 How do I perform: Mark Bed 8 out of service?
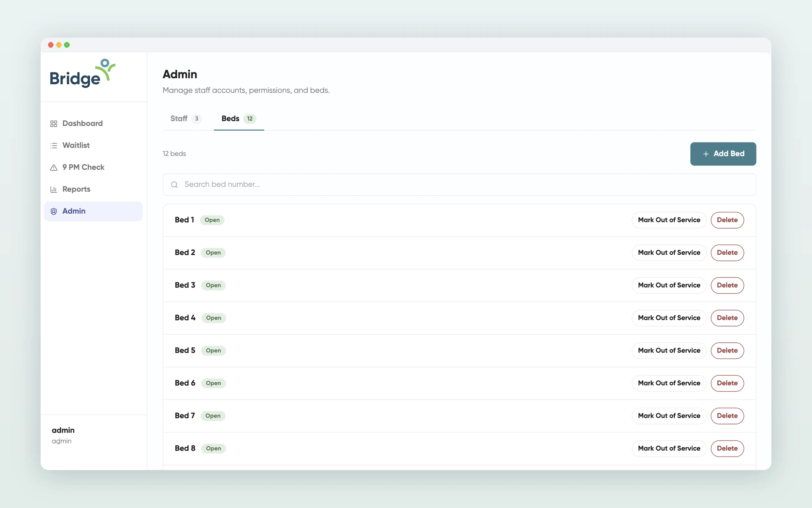[669, 448]
